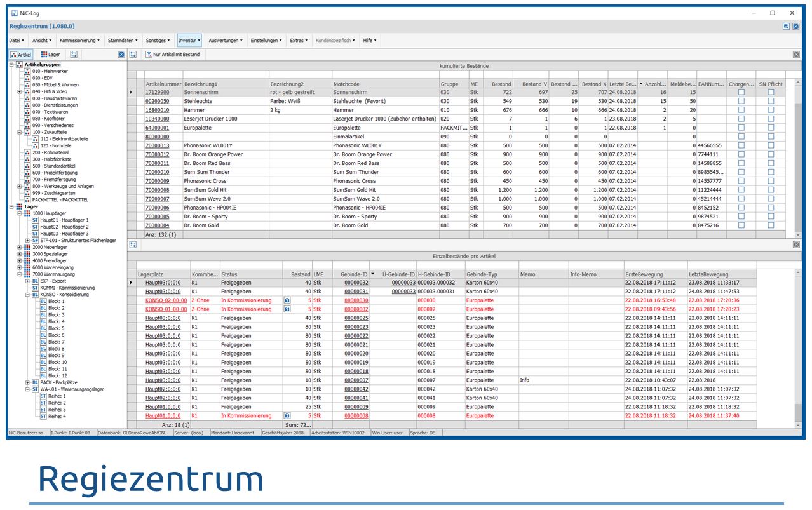Switch to the Lager view button

(50, 55)
